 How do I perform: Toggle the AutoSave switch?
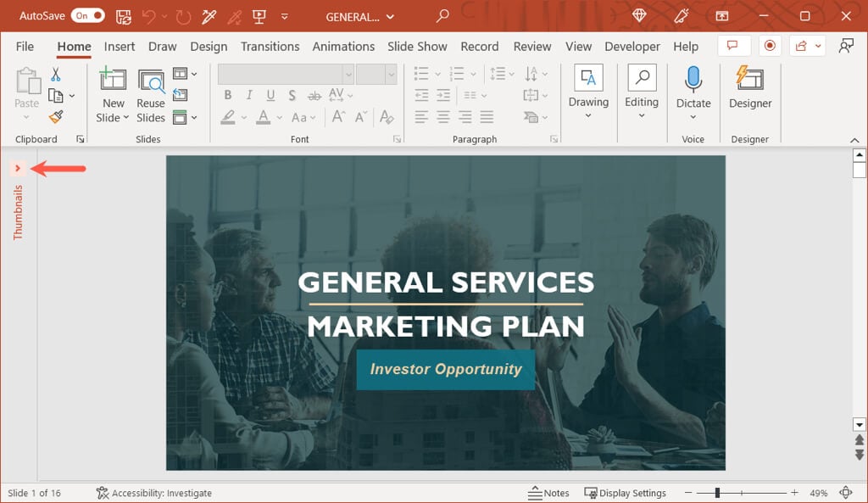coord(87,16)
